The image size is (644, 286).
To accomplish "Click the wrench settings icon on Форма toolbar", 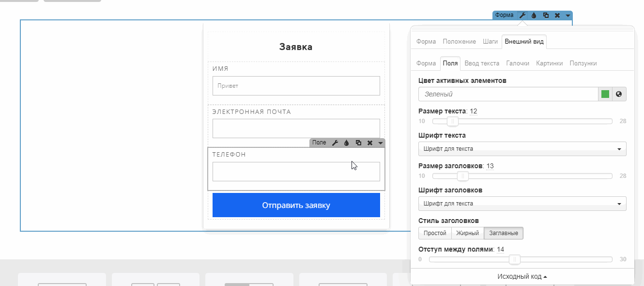I will tap(522, 16).
